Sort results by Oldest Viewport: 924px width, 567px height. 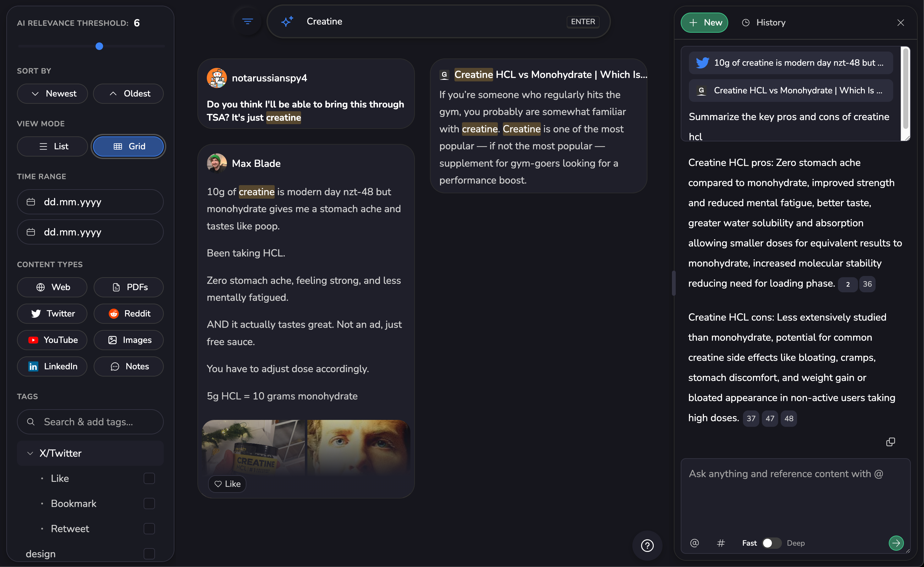128,93
